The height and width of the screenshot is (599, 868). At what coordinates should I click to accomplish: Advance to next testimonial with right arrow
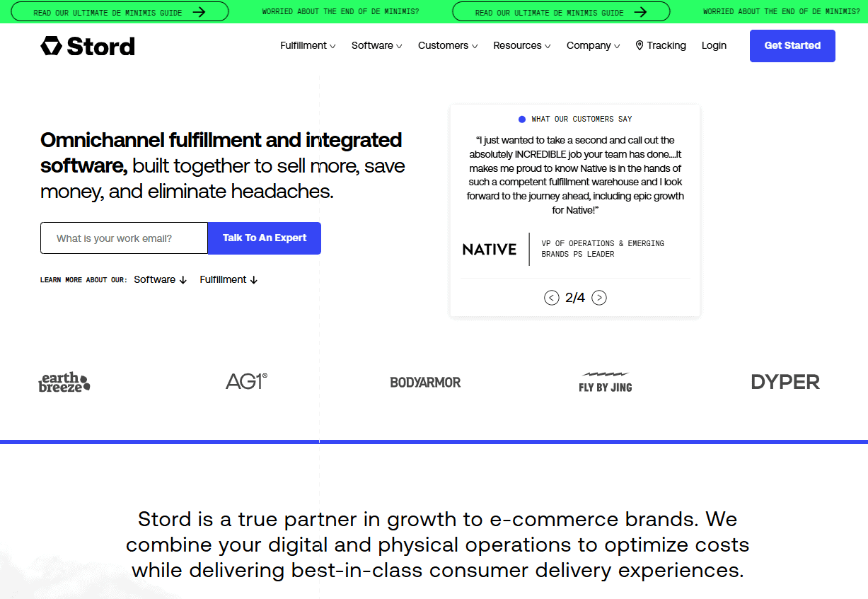click(599, 298)
